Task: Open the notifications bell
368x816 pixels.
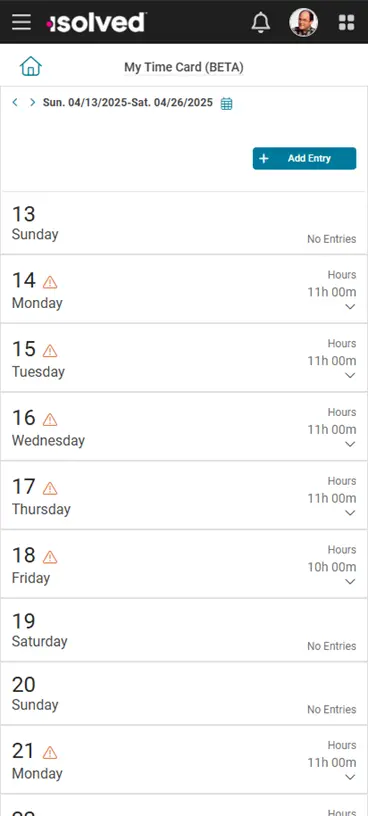Action: click(x=261, y=22)
